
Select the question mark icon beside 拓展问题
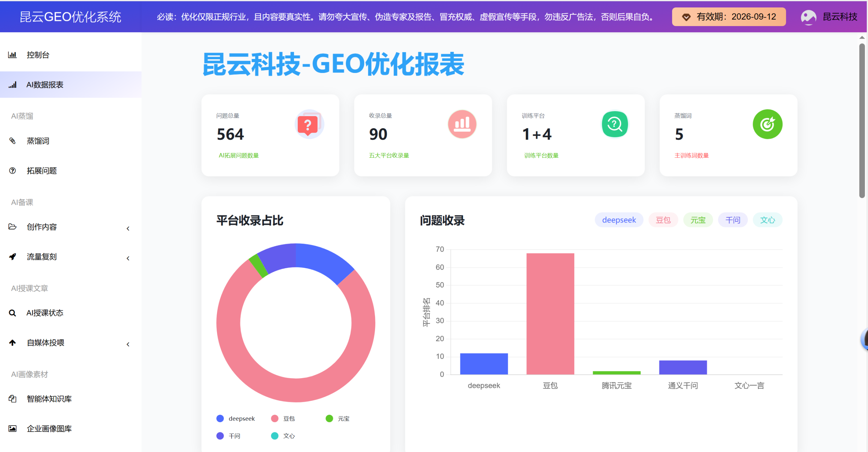(x=13, y=171)
